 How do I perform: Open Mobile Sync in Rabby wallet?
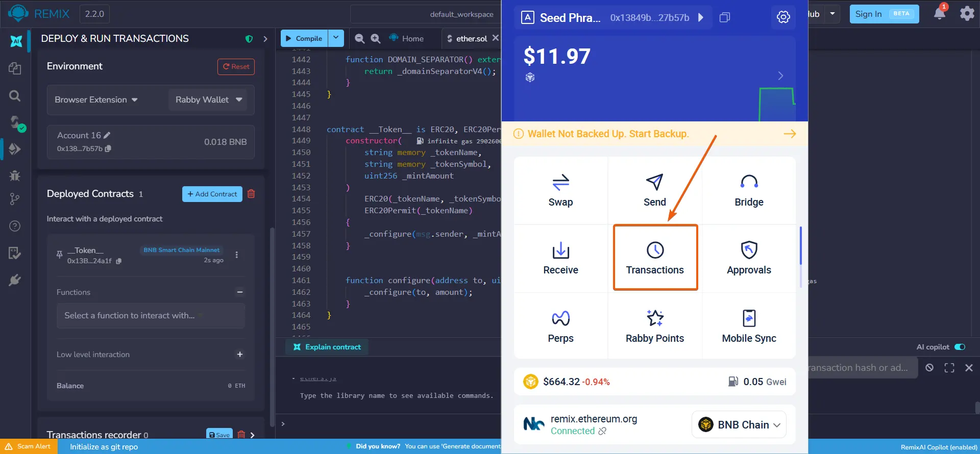click(x=749, y=326)
